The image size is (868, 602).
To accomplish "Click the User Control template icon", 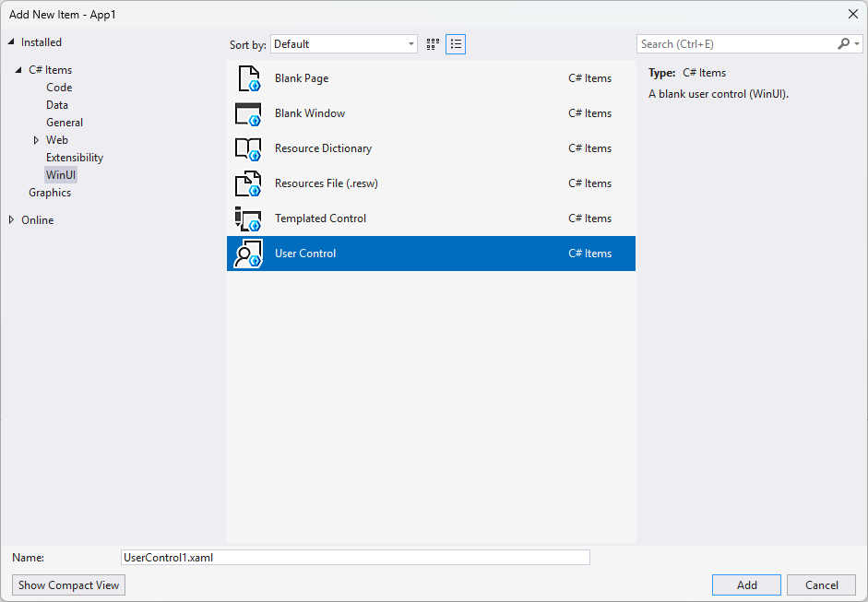I will coord(247,254).
